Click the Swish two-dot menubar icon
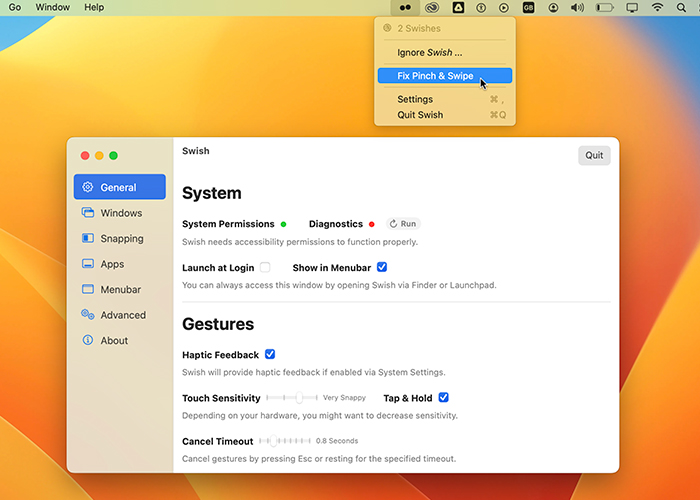The height and width of the screenshot is (500, 700). (x=405, y=8)
